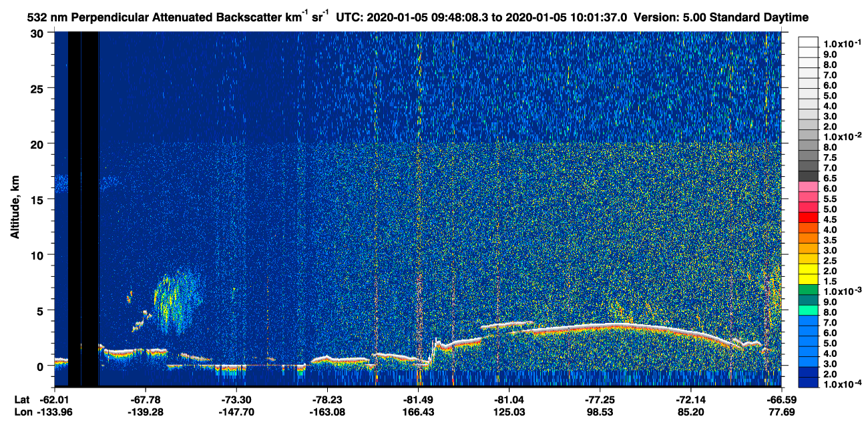Click latitude value "-72.14"
The width and height of the screenshot is (868, 445).
(x=690, y=399)
